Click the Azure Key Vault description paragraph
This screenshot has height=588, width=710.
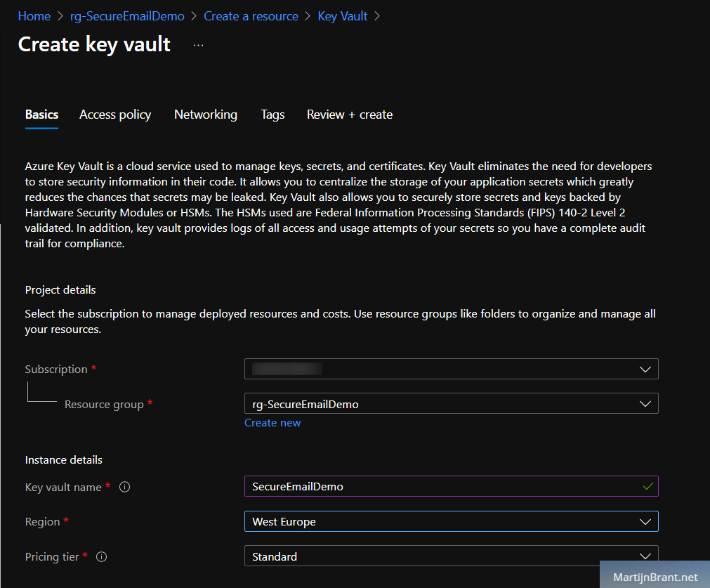[x=338, y=204]
